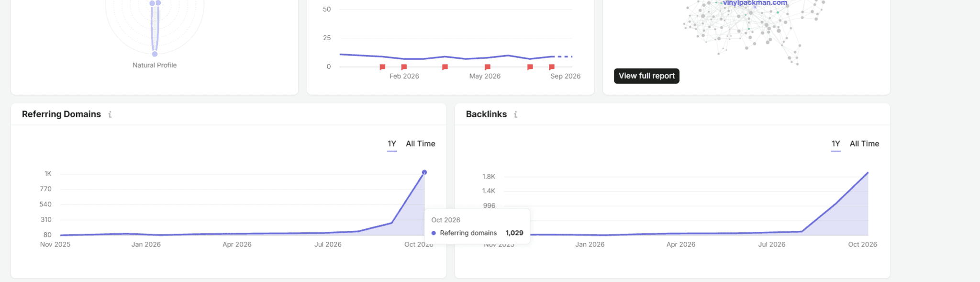Switch the Backlinks chart to All Time
Screen dimensions: 980x282
click(864, 144)
